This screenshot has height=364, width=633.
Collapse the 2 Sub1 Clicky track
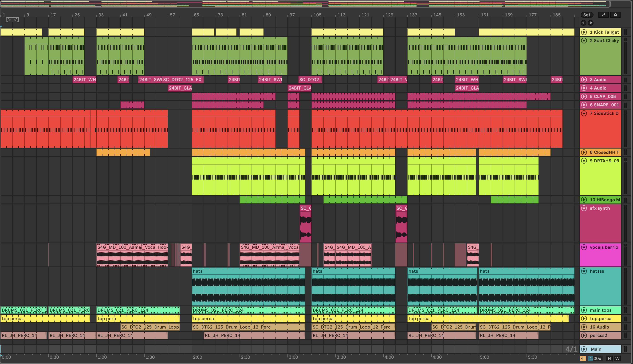(584, 41)
